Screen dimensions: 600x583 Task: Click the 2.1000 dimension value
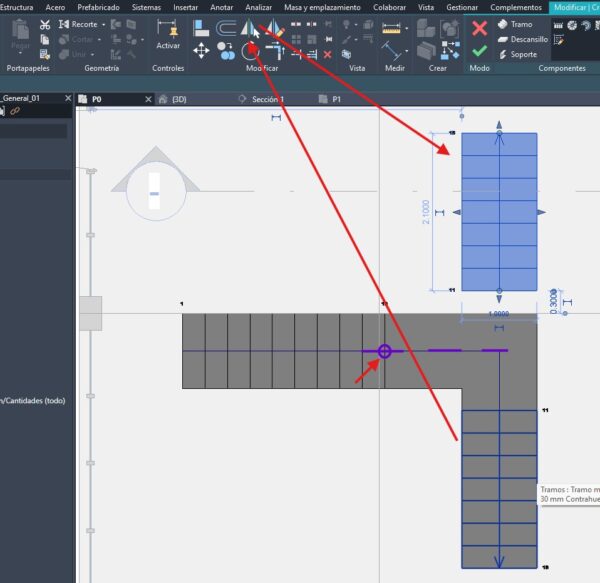click(x=424, y=212)
